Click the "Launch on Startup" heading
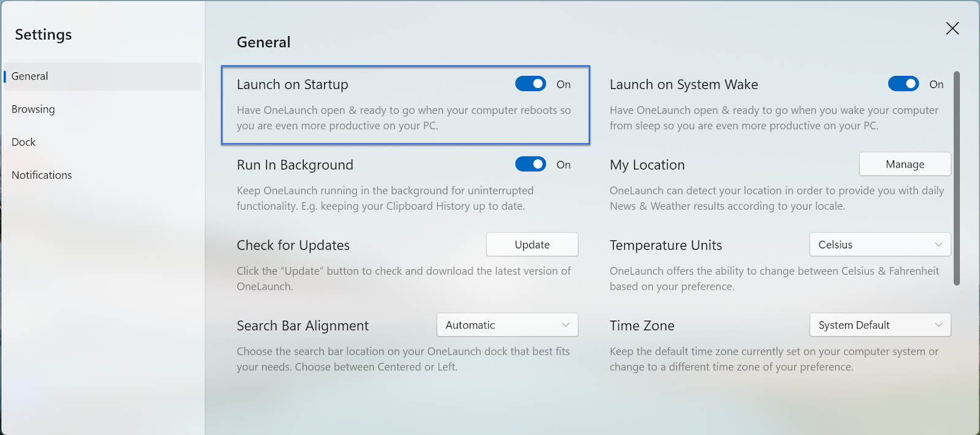The width and height of the screenshot is (980, 435). tap(292, 84)
